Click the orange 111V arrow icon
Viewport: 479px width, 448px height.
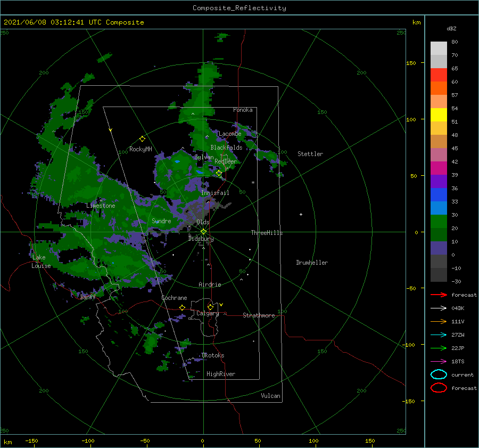point(439,321)
